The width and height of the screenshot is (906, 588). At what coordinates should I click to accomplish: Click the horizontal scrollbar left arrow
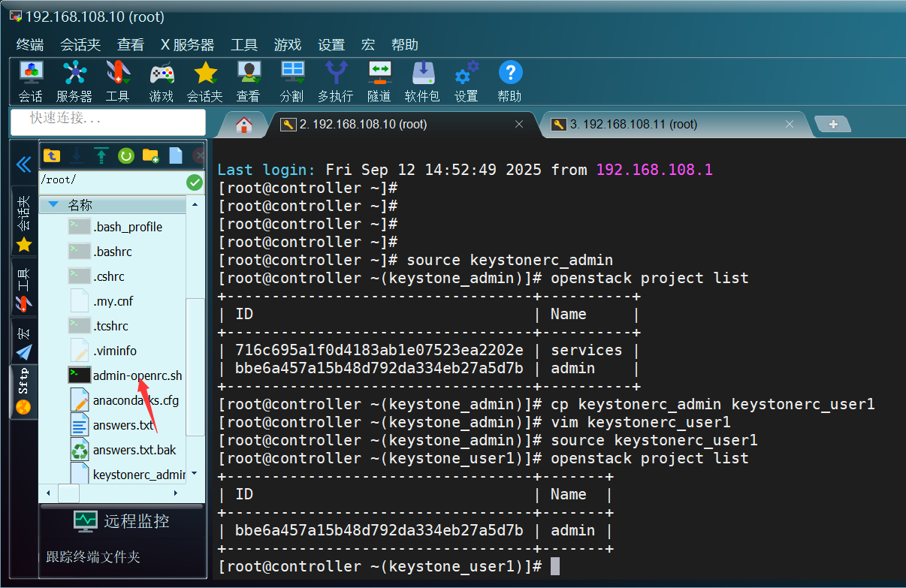pos(49,493)
